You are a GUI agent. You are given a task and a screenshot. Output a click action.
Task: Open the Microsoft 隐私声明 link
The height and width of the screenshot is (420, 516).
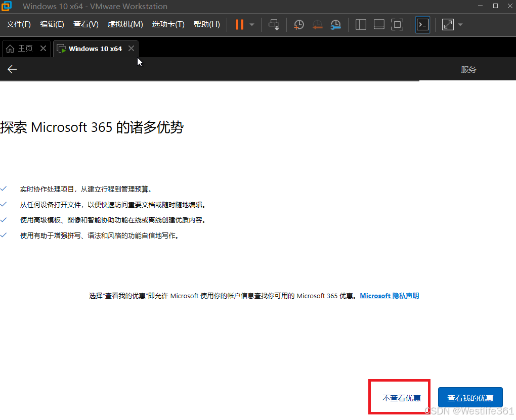(x=389, y=296)
